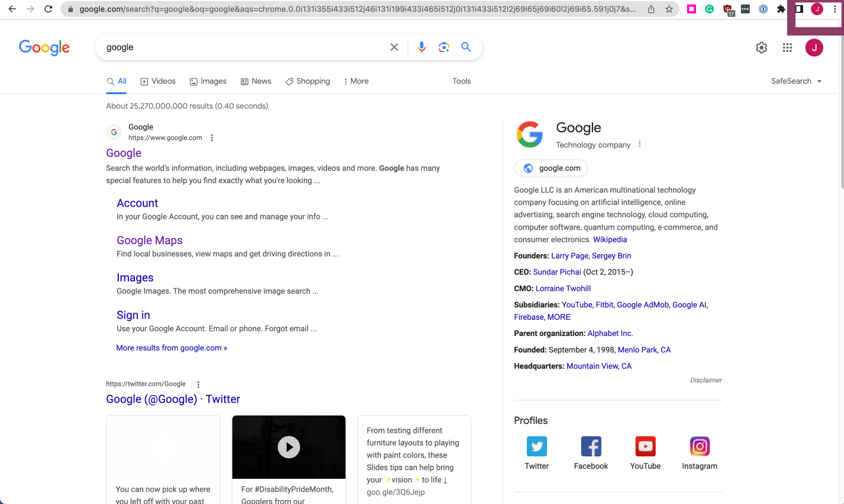Viewport: 844px width, 504px height.
Task: Bookmark this page with the star icon
Action: click(669, 9)
